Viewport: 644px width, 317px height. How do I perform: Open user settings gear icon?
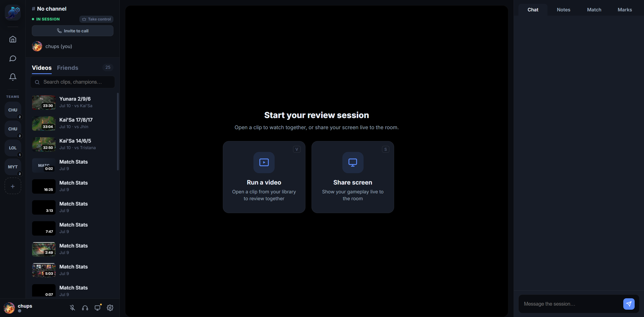pos(110,308)
